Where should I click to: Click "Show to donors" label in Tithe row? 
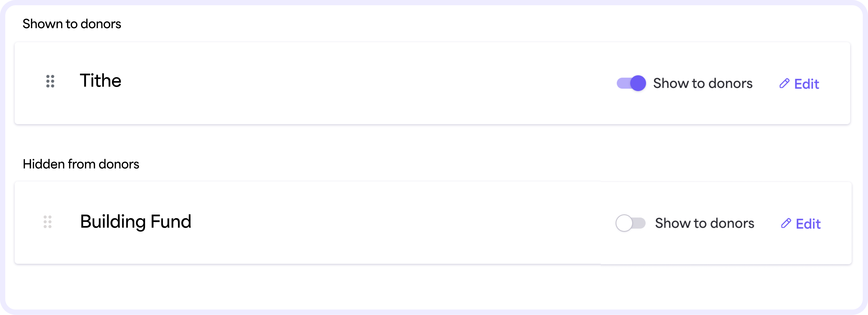point(703,83)
